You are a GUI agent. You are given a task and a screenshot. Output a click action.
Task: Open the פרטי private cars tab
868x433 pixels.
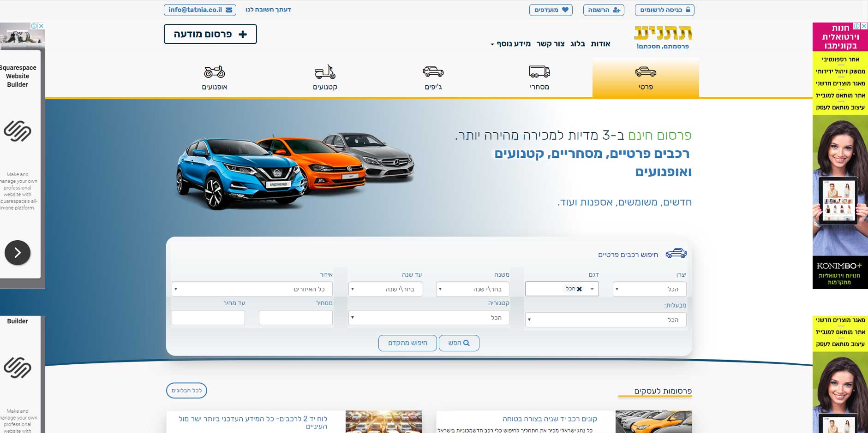click(x=646, y=77)
